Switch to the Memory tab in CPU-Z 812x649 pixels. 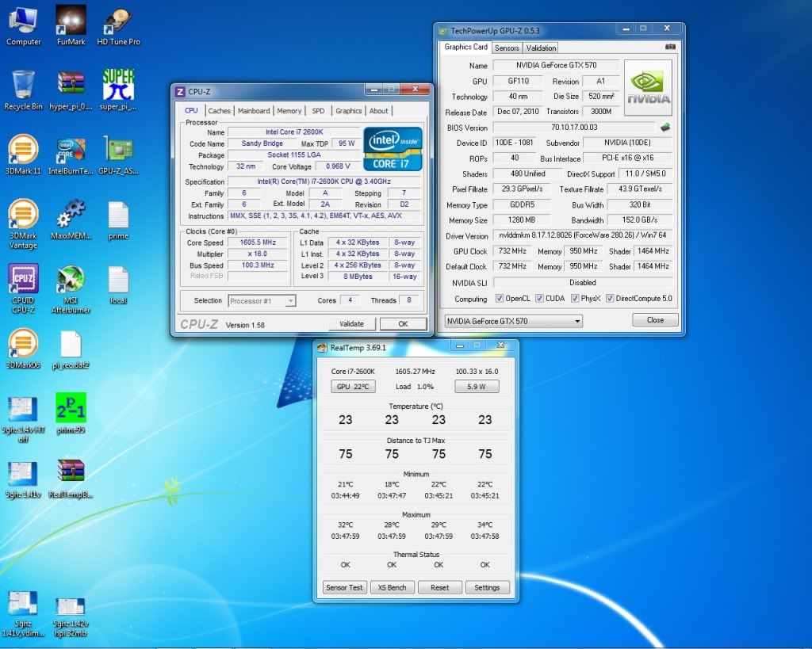(x=289, y=111)
